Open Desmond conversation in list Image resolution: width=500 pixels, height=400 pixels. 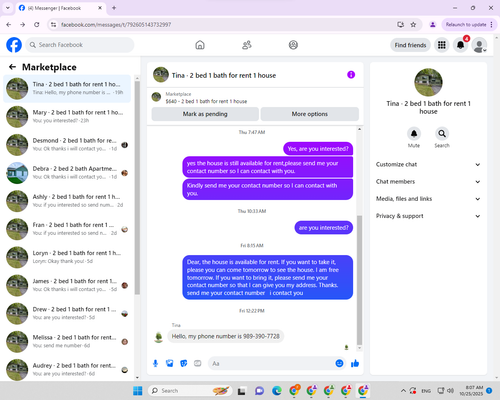[67, 145]
